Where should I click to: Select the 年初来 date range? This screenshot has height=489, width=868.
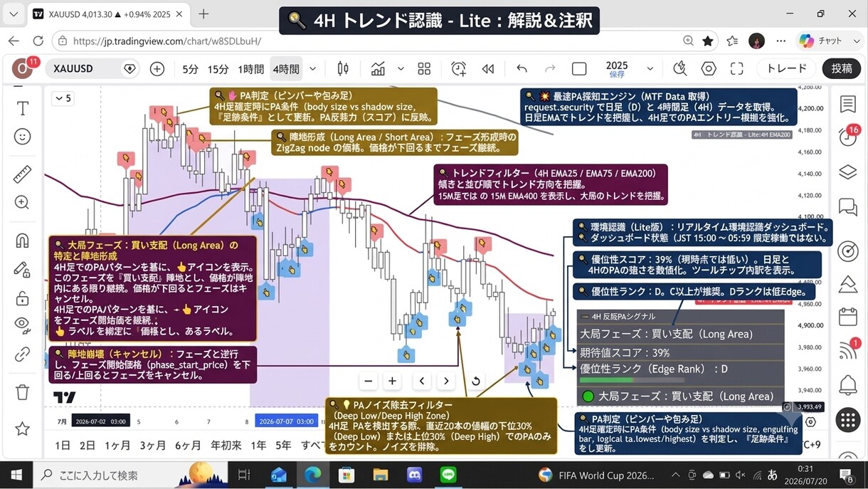click(226, 446)
